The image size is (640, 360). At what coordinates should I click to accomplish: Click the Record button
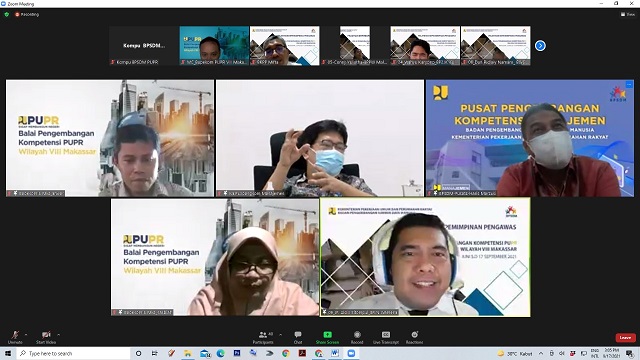point(357,337)
